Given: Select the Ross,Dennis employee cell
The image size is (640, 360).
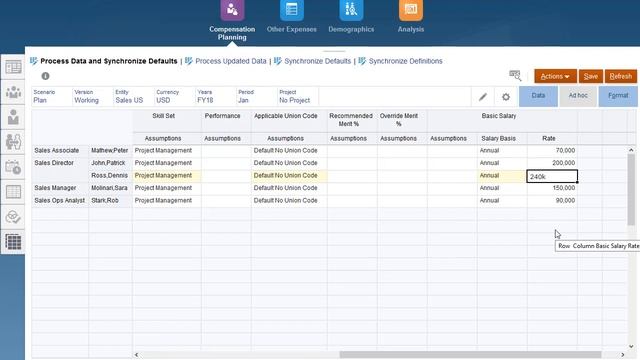Looking at the screenshot, I should click(x=110, y=176).
